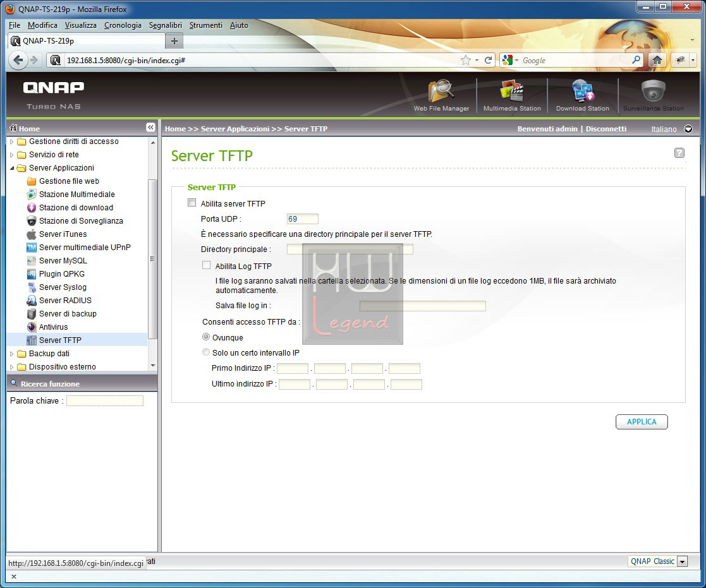Choose Solo un certo intervallo IP

206,352
